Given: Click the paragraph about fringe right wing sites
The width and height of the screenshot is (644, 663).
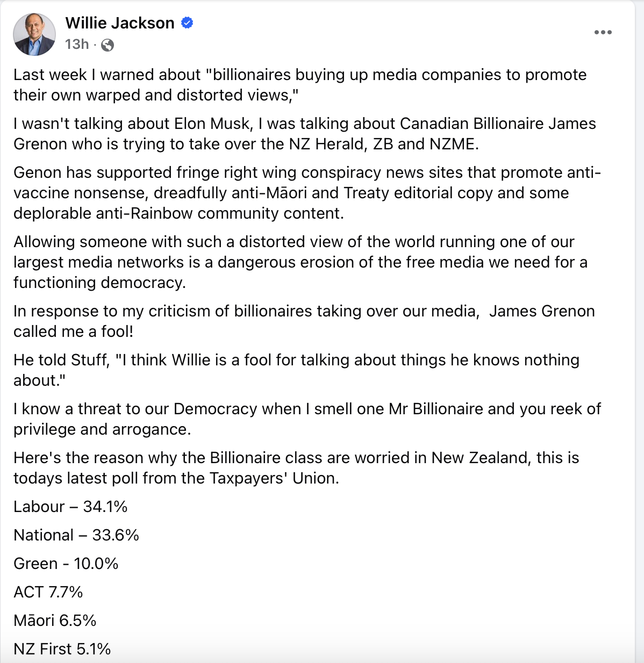Looking at the screenshot, I should tap(306, 193).
